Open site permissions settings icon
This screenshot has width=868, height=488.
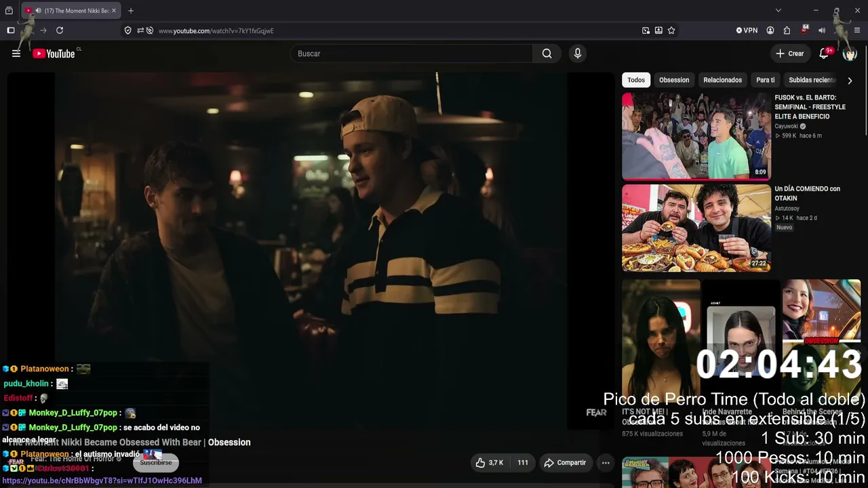point(140,30)
